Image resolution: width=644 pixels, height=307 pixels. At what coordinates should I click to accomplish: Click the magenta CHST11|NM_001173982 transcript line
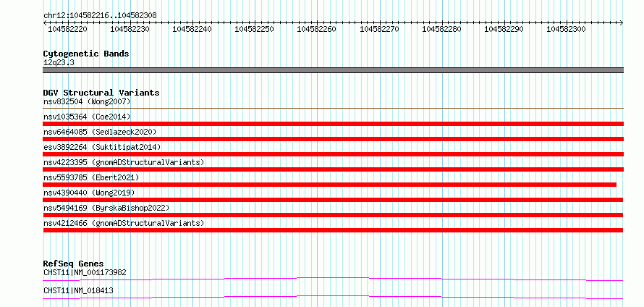pyautogui.click(x=333, y=279)
